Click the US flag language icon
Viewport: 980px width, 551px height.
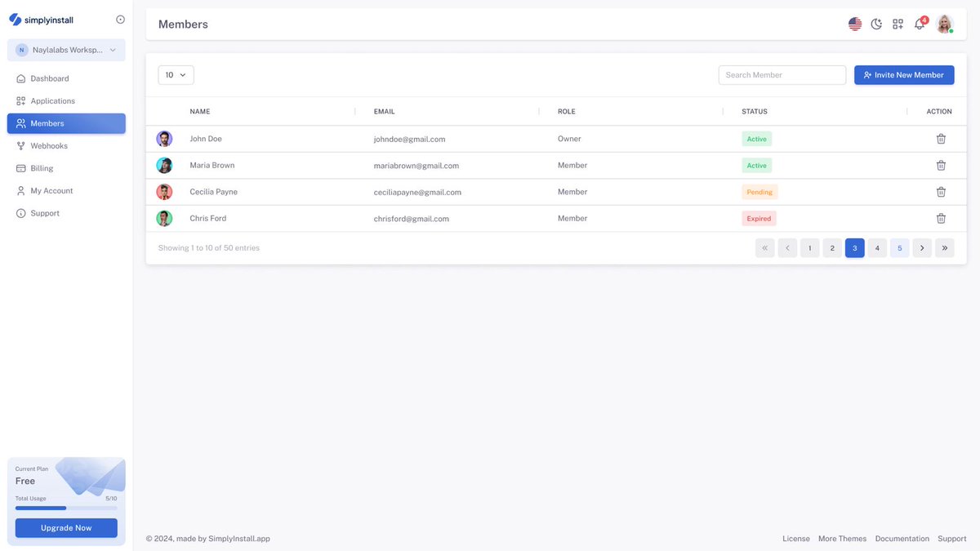[855, 24]
